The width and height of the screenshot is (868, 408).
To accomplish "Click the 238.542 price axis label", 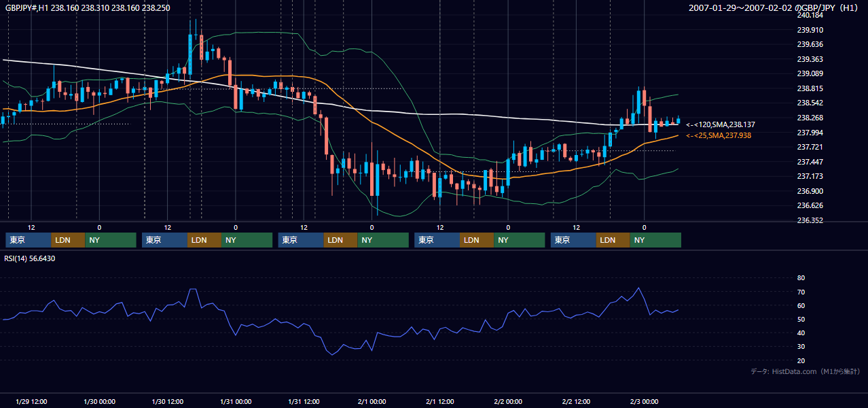I will 810,103.
